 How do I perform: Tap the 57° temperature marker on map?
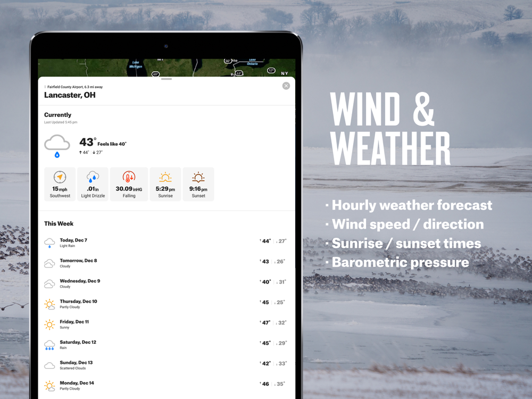pyautogui.click(x=271, y=70)
